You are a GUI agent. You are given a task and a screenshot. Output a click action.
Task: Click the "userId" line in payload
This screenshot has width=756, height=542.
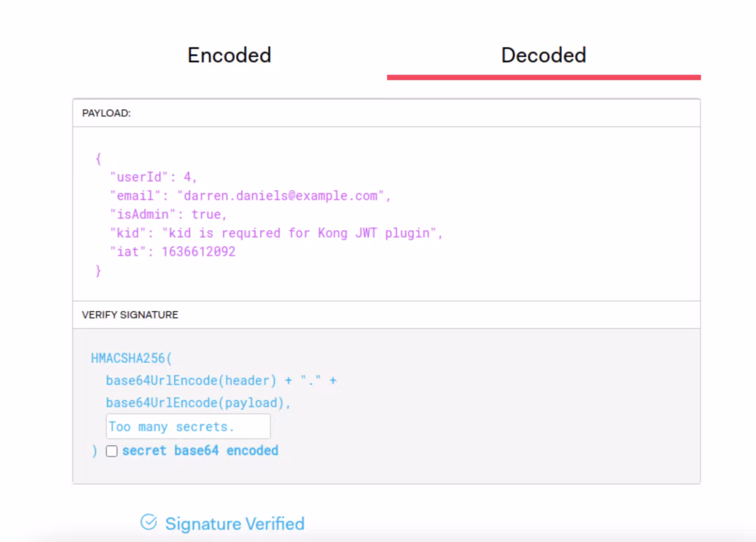[x=153, y=177]
